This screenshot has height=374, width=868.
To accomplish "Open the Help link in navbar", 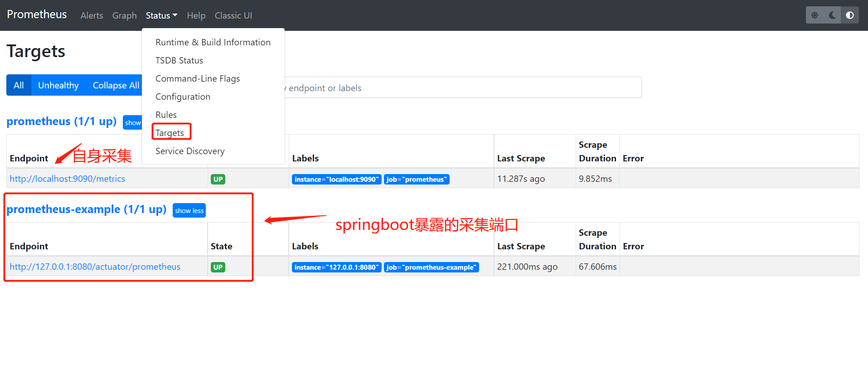I will [196, 15].
